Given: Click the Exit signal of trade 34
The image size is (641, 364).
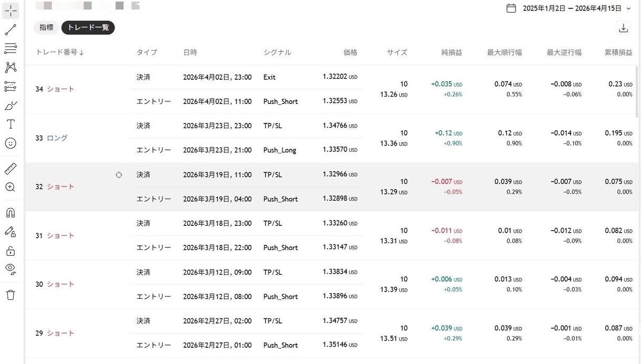Looking at the screenshot, I should (270, 77).
